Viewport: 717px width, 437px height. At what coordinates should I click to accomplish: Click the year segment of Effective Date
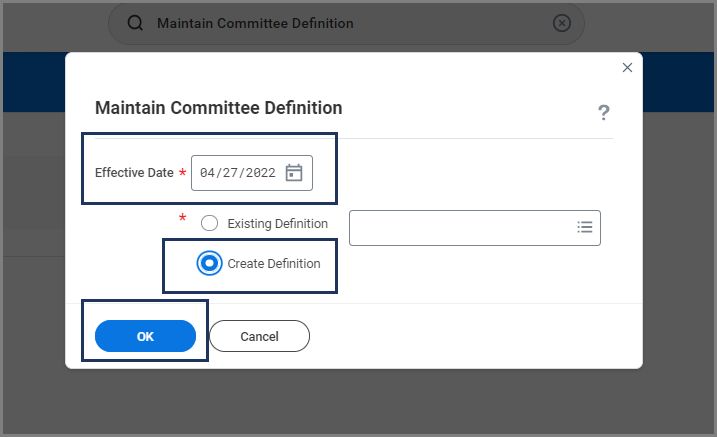260,173
